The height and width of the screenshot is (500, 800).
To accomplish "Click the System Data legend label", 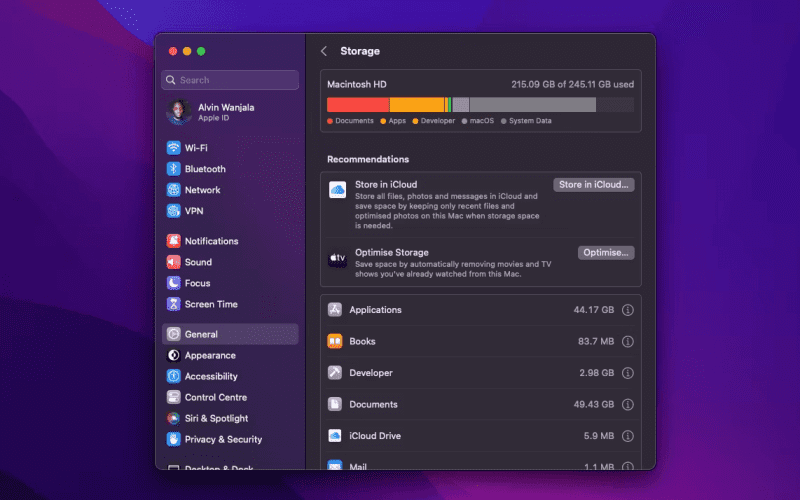I will (x=530, y=121).
